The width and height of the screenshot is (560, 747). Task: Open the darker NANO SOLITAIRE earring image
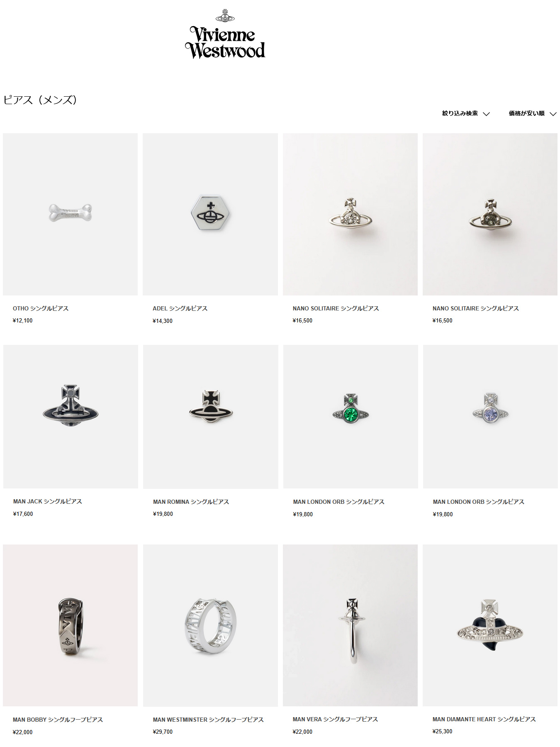490,214
